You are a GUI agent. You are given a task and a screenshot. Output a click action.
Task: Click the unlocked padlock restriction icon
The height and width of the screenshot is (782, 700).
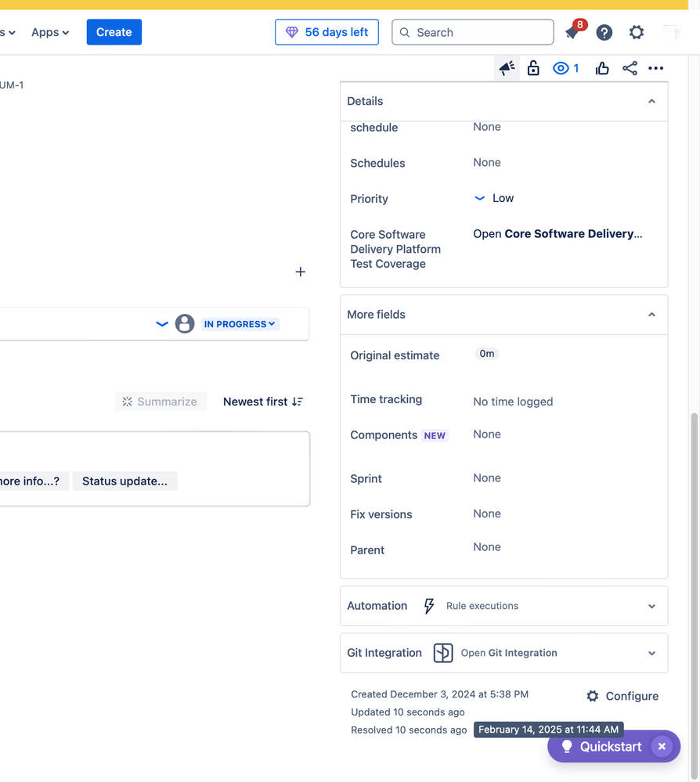(x=533, y=68)
